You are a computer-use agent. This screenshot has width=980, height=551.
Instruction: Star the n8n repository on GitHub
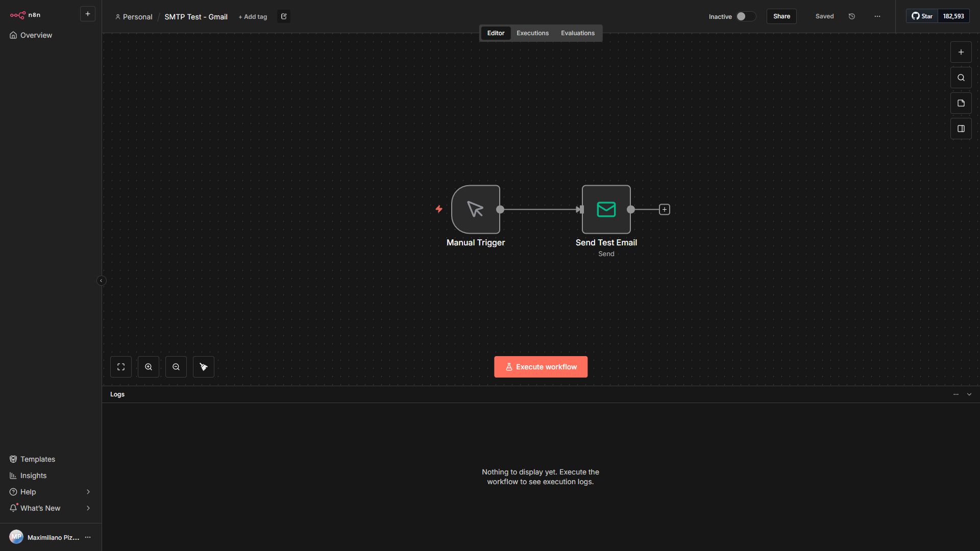921,16
